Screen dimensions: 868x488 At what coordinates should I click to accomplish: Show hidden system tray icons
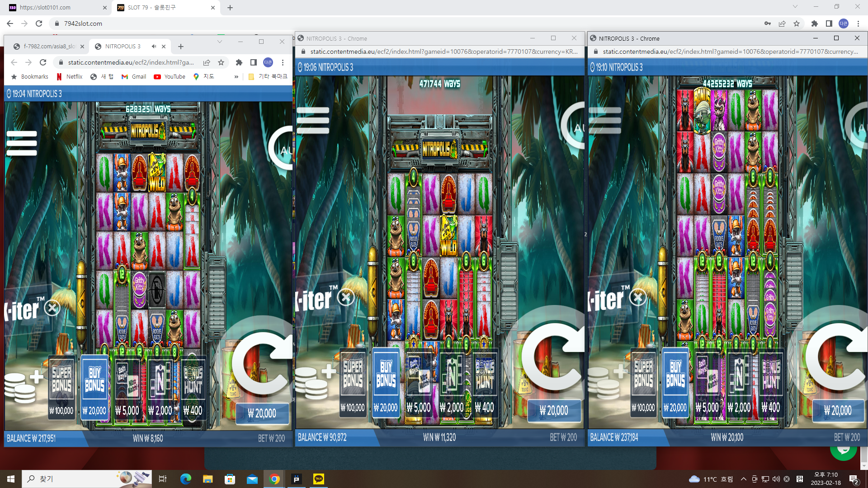point(744,479)
